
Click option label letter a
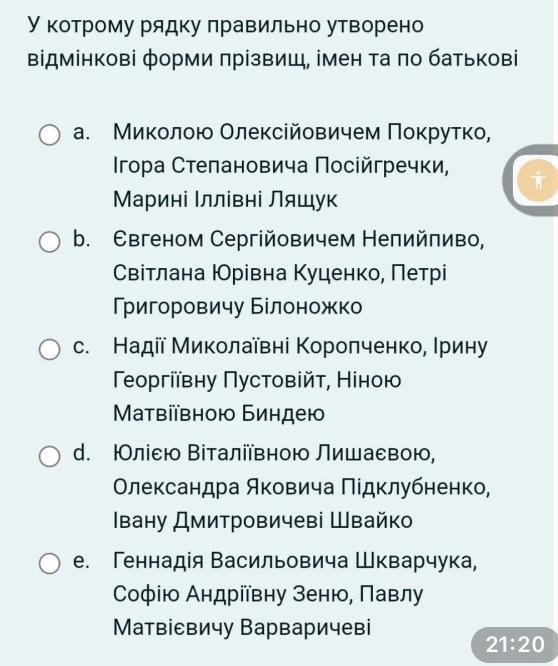click(81, 133)
